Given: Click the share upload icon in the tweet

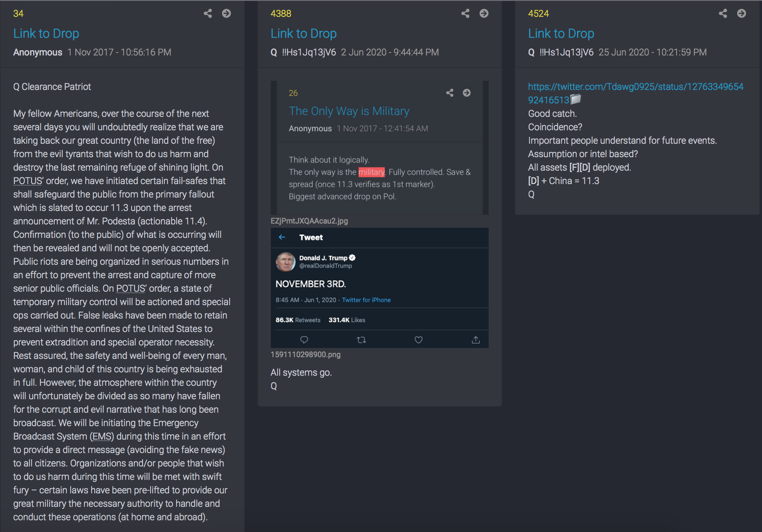Looking at the screenshot, I should point(476,340).
